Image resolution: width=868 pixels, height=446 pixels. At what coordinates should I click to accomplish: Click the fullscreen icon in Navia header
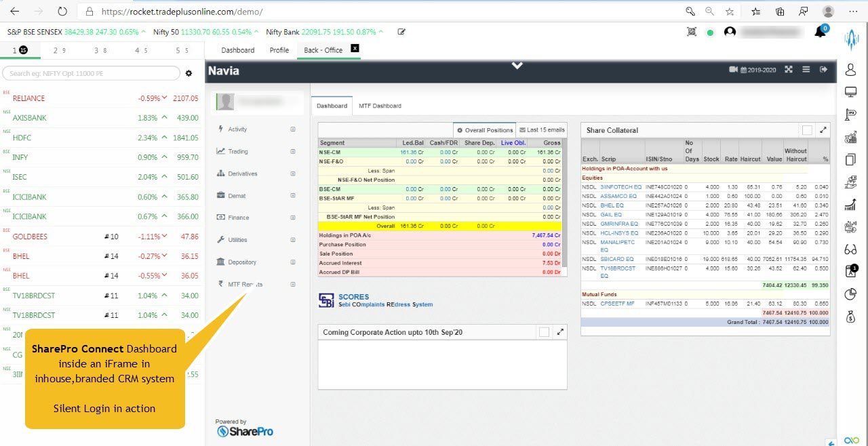tap(789, 69)
